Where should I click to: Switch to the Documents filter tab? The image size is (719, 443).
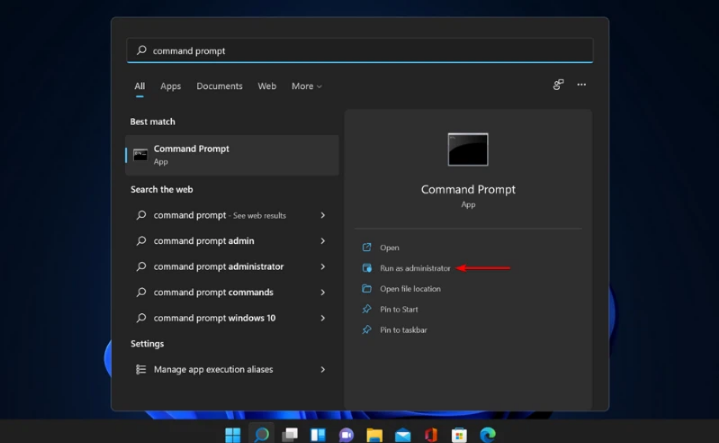click(219, 86)
